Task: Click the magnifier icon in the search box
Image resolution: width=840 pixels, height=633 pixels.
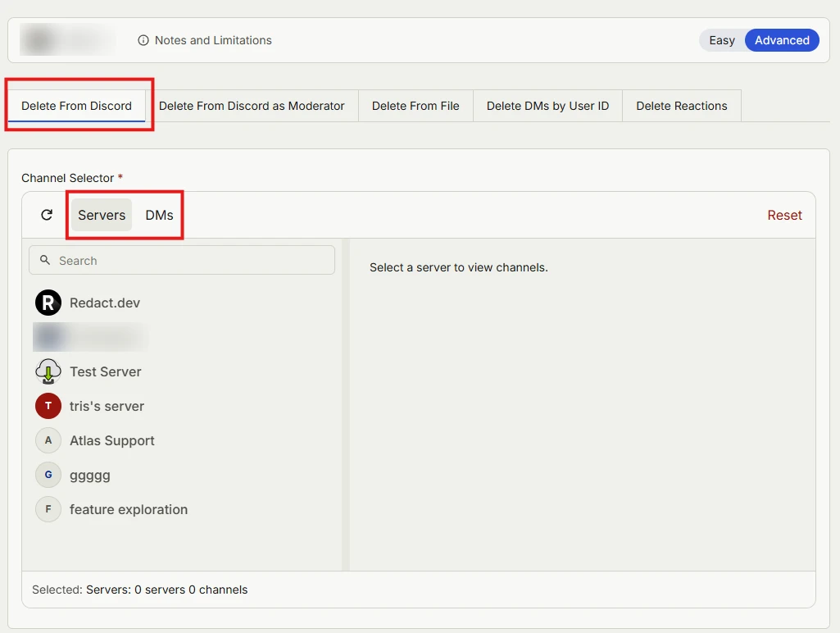Action: (45, 260)
